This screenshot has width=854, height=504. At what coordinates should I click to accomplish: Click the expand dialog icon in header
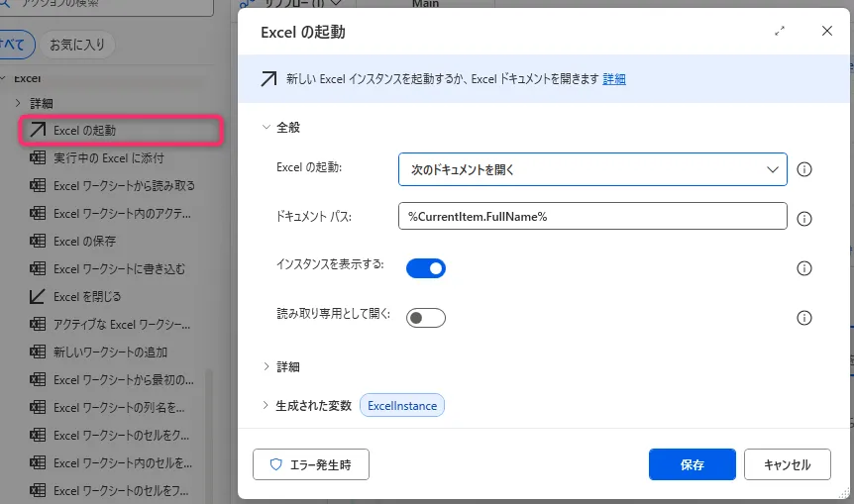[780, 32]
